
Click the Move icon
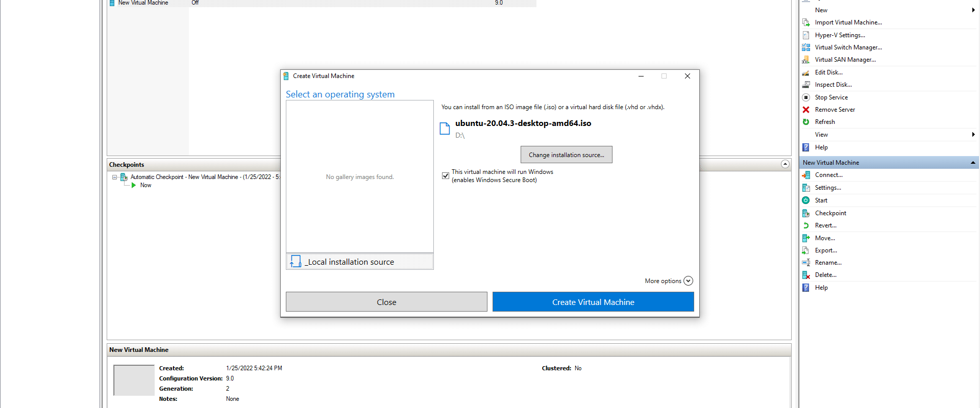[x=806, y=238]
